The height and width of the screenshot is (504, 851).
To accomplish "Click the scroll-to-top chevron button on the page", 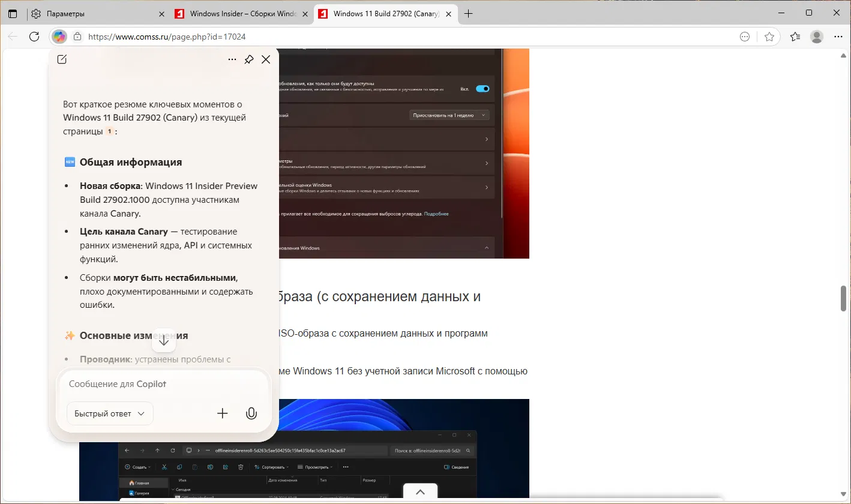I will 421,492.
